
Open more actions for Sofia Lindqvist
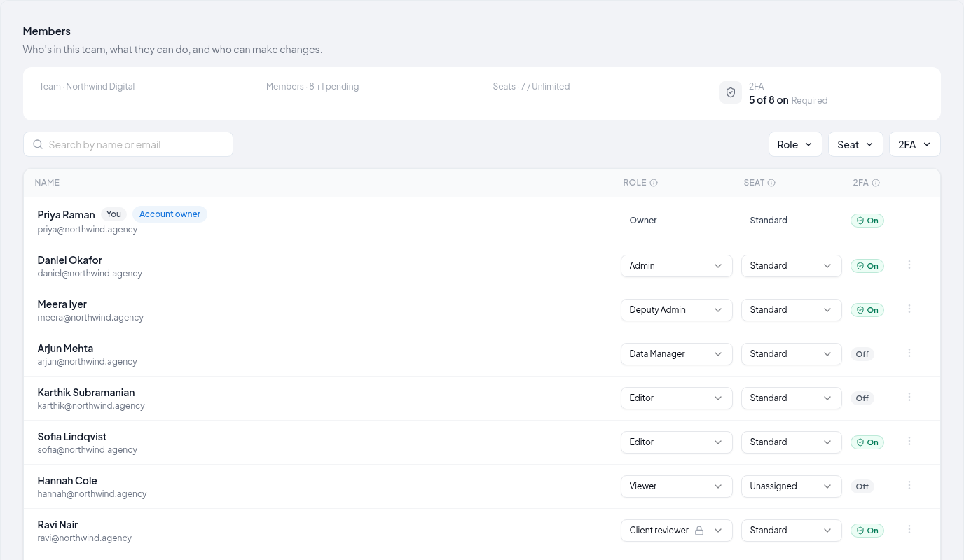(909, 442)
